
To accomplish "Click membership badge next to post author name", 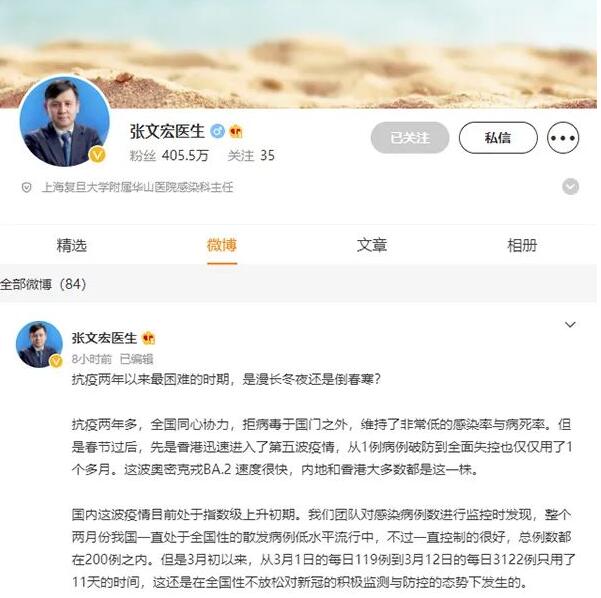I will point(148,338).
